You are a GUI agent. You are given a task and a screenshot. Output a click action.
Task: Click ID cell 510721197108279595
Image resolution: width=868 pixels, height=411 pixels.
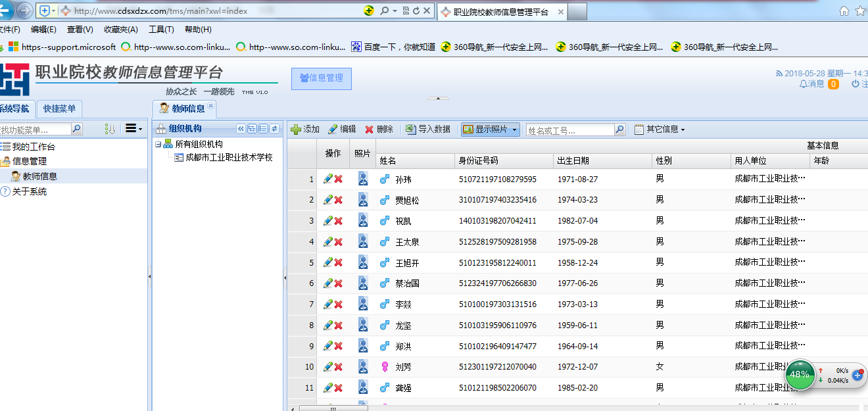(x=498, y=179)
